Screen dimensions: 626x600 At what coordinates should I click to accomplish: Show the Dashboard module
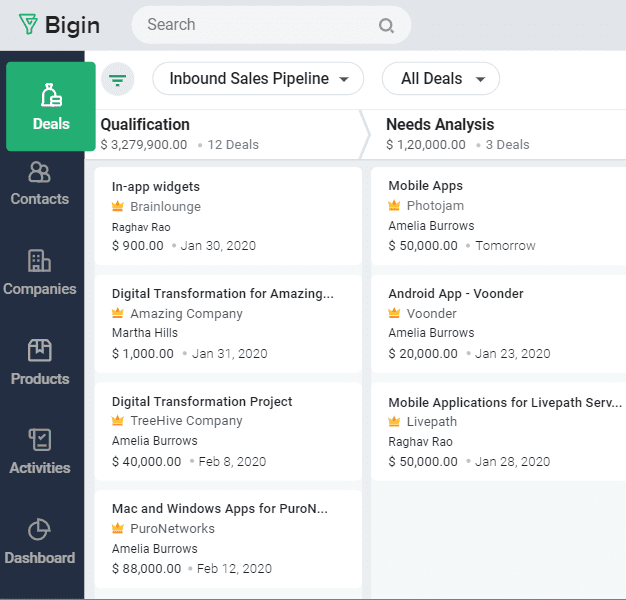pos(40,542)
